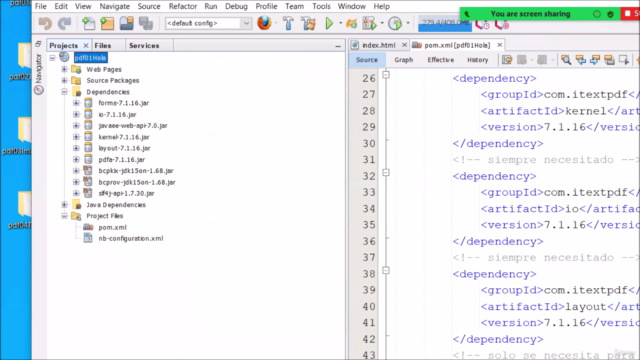This screenshot has height=360, width=640.
Task: Close the pom.xml editor tab
Action: tap(500, 45)
